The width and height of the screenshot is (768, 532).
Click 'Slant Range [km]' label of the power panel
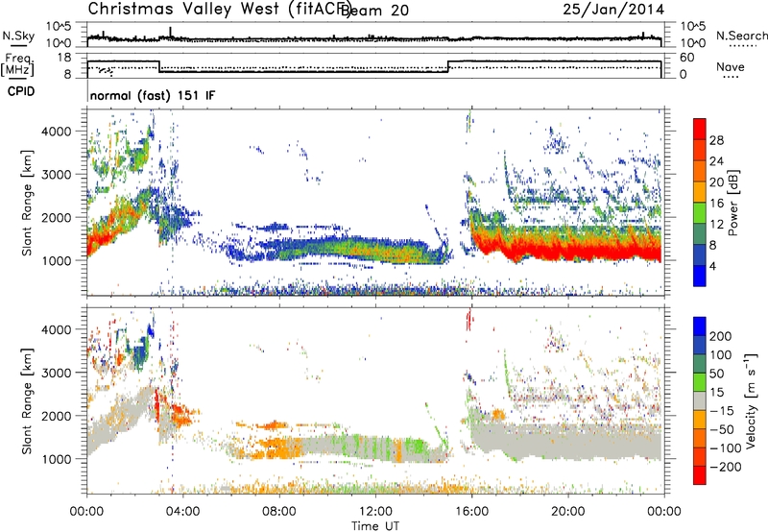(27, 203)
